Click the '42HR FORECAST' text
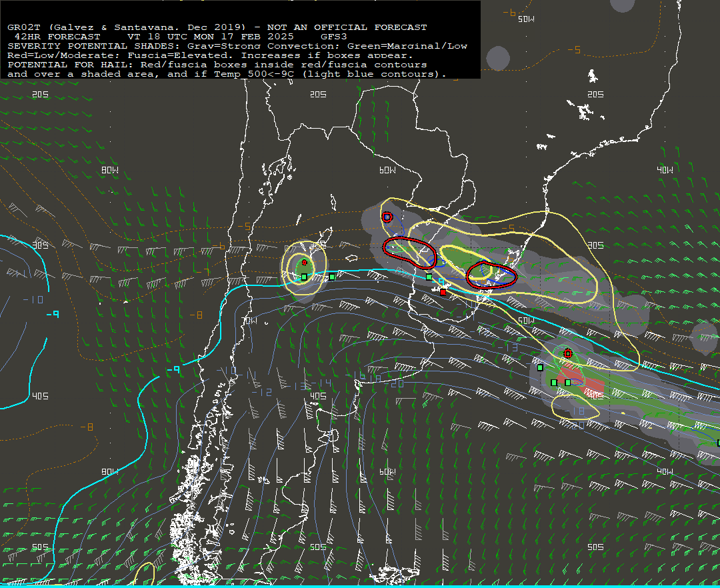 (57, 36)
